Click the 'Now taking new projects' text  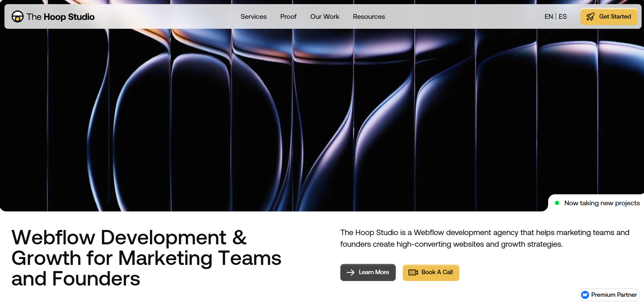pyautogui.click(x=602, y=203)
